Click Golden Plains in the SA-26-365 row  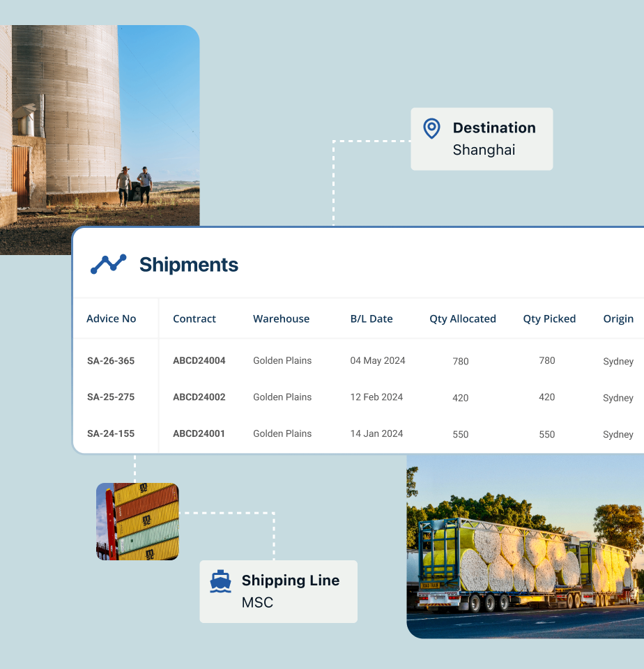282,360
